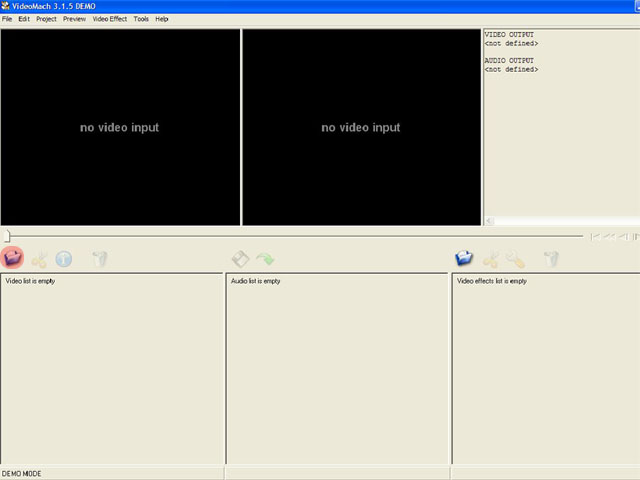Click the VIDEO OUTPUT text label

509,35
